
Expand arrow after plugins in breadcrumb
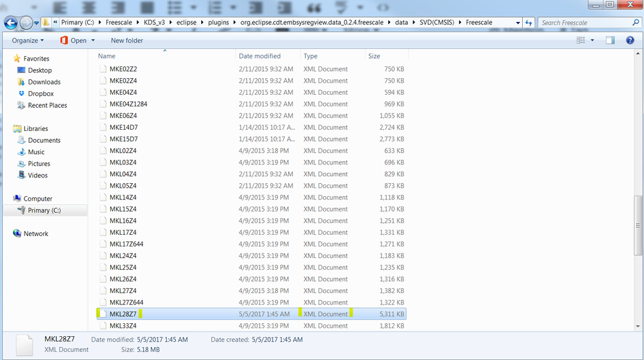pyautogui.click(x=235, y=23)
